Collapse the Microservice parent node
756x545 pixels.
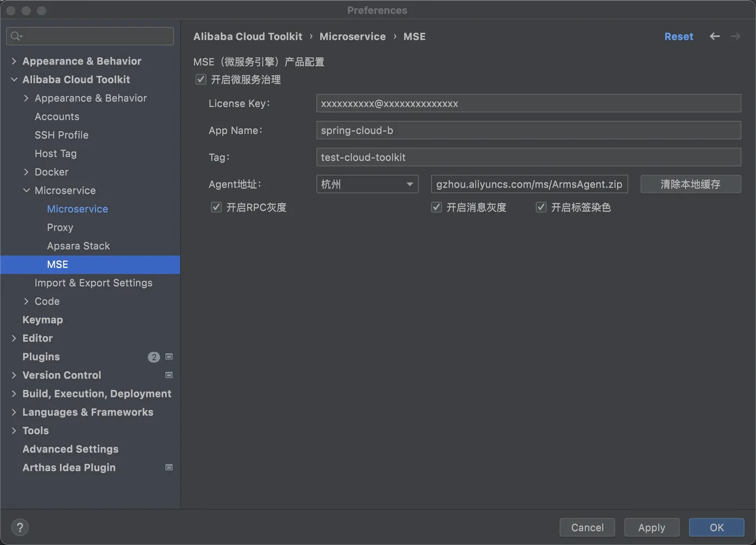(x=26, y=190)
